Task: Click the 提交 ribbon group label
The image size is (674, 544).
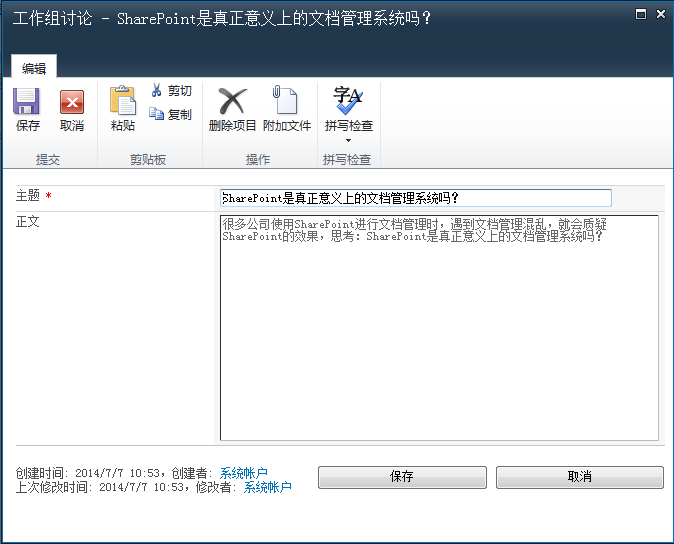Action: point(48,160)
